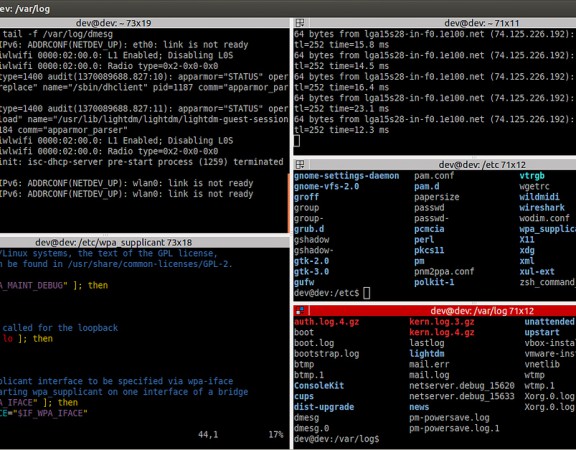The width and height of the screenshot is (576, 450).
Task: Click the 'time=14.5 ms' ping result
Action: click(359, 66)
